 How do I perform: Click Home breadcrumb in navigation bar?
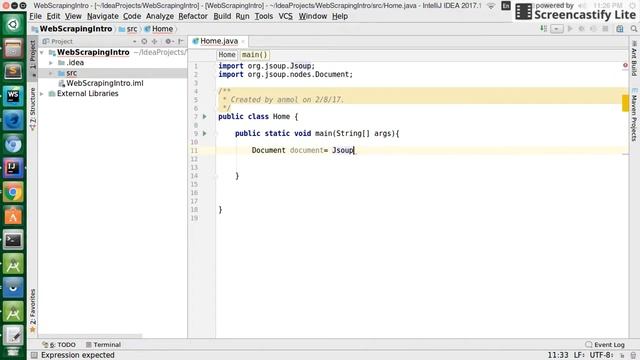[159, 29]
